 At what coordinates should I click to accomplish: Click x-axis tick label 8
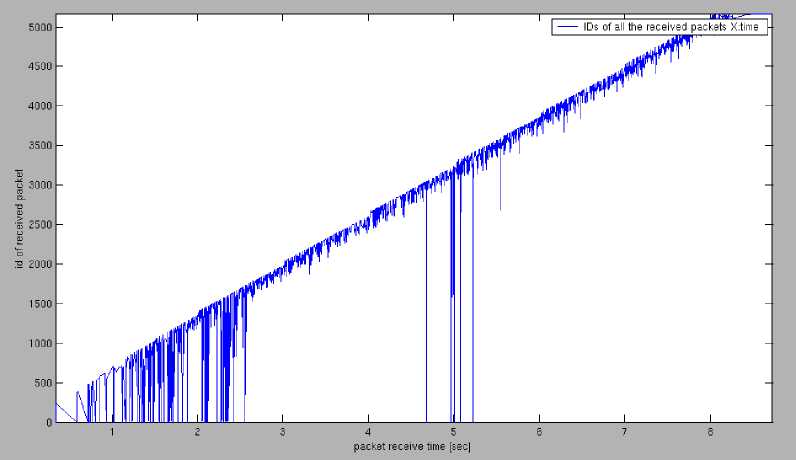pyautogui.click(x=710, y=432)
